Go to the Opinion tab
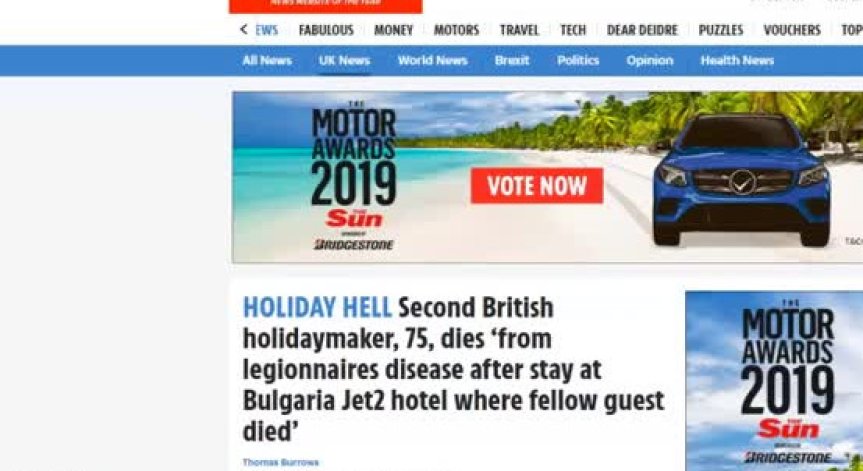Viewport: 863px width, 471px height. point(649,61)
